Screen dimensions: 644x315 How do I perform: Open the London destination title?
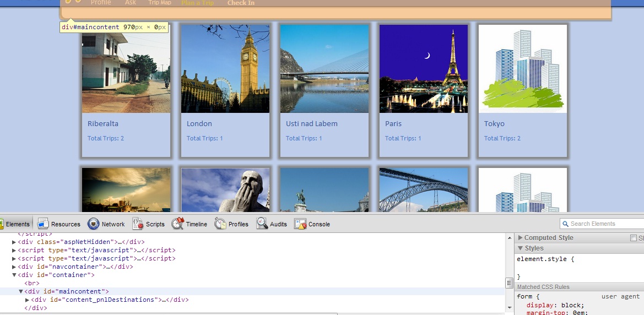coord(199,123)
